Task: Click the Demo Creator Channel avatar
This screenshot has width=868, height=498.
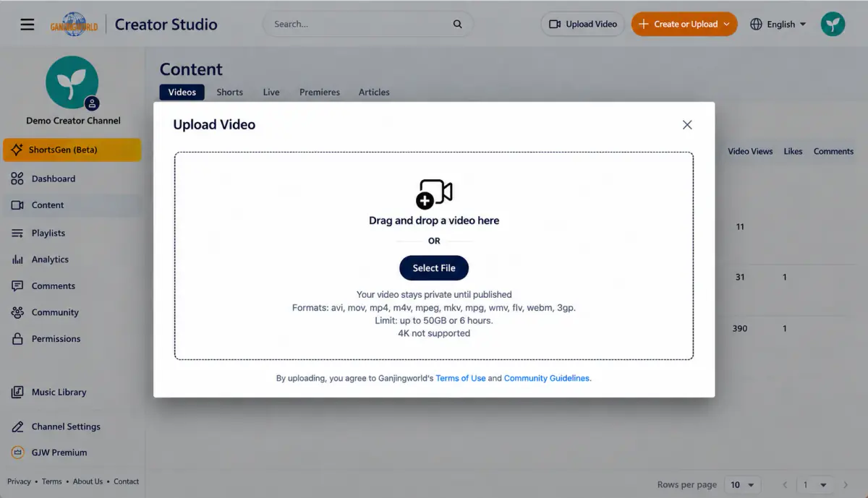Action: 72,82
